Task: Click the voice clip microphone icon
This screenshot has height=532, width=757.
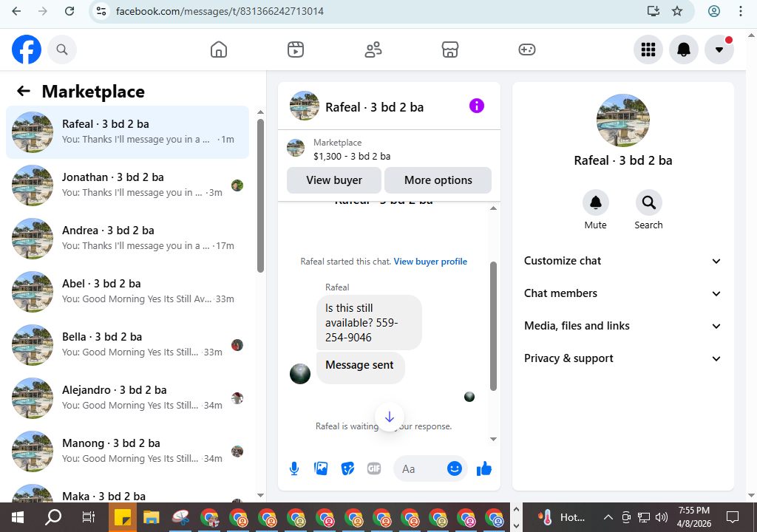Action: [294, 468]
